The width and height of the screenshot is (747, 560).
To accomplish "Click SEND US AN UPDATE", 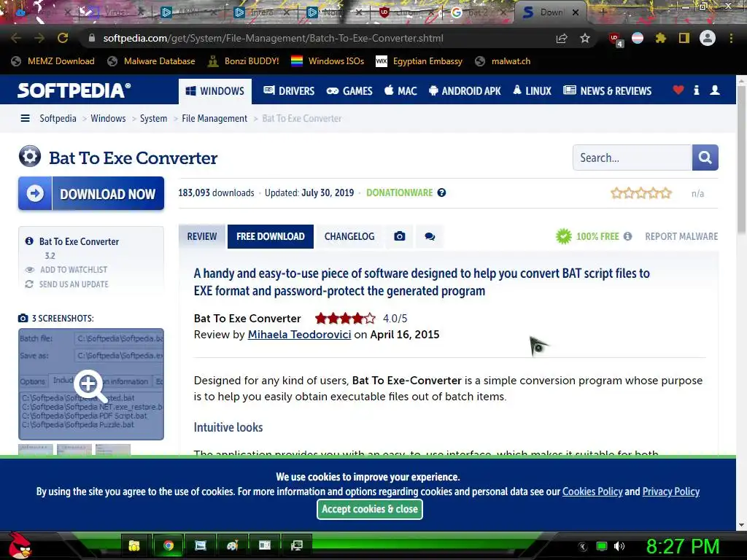I will (x=74, y=284).
